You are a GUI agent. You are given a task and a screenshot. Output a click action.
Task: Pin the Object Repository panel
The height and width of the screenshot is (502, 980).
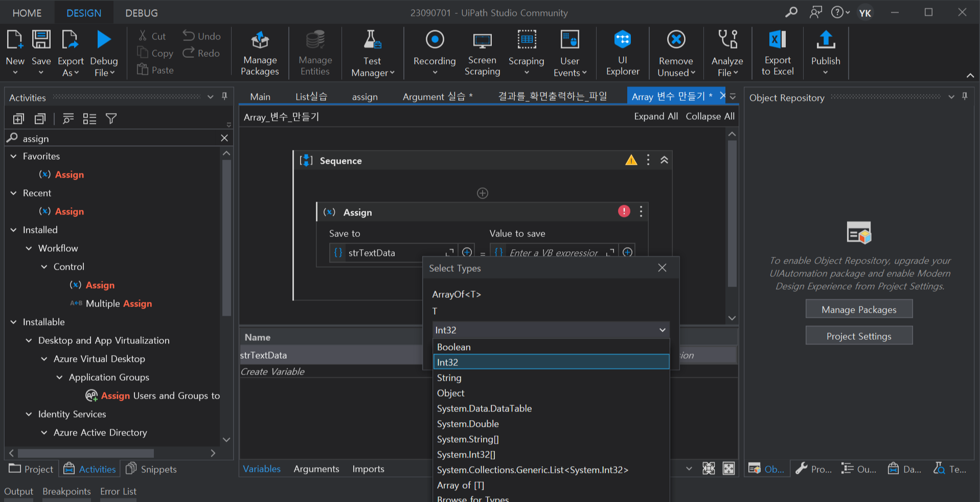pyautogui.click(x=965, y=97)
